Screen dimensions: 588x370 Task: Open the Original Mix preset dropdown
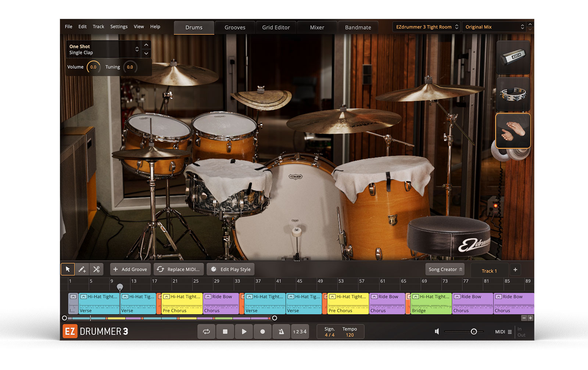pyautogui.click(x=494, y=27)
